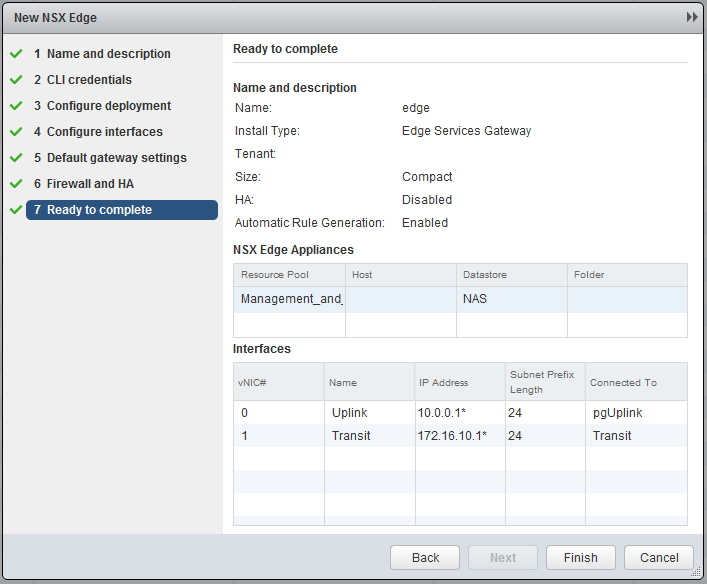Click green checkmark beside Name and description
Viewport: 707px width, 584px height.
(x=15, y=54)
